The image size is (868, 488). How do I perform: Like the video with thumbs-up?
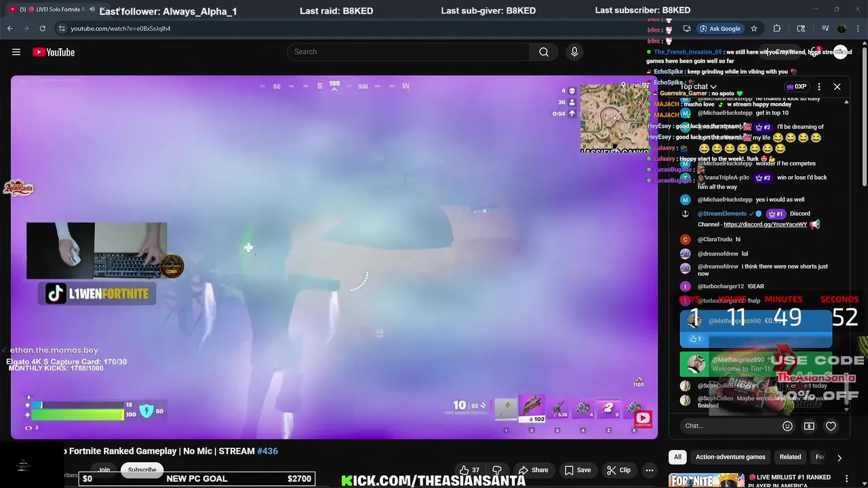click(x=469, y=470)
